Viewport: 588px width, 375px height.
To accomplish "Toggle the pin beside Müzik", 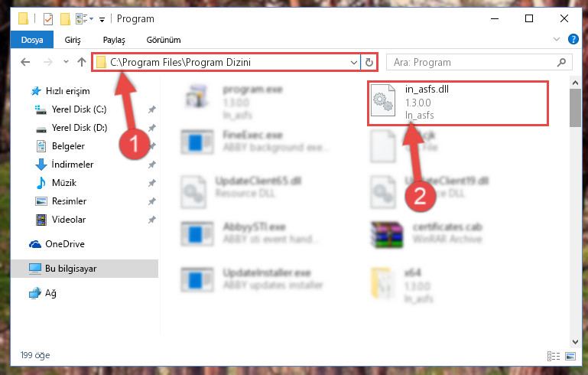I will click(x=152, y=183).
